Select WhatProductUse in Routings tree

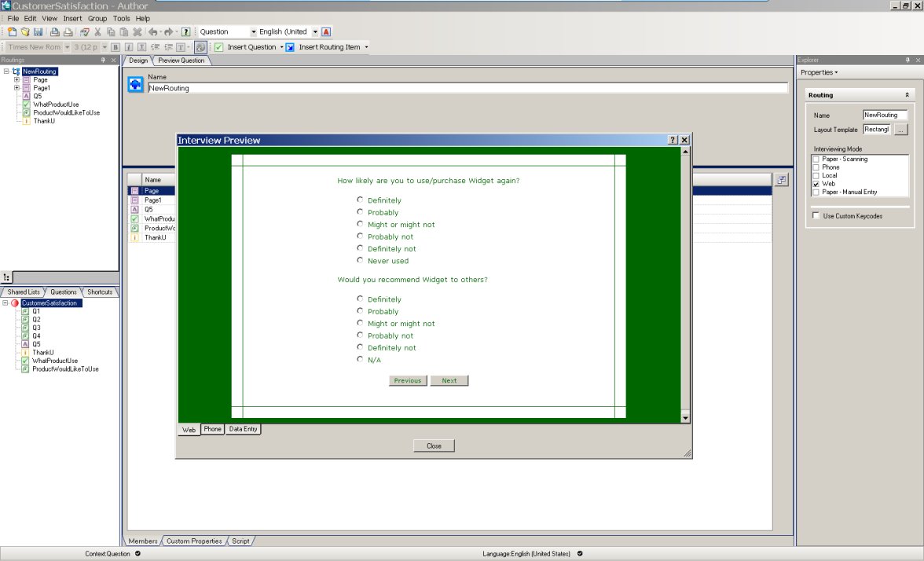point(56,104)
